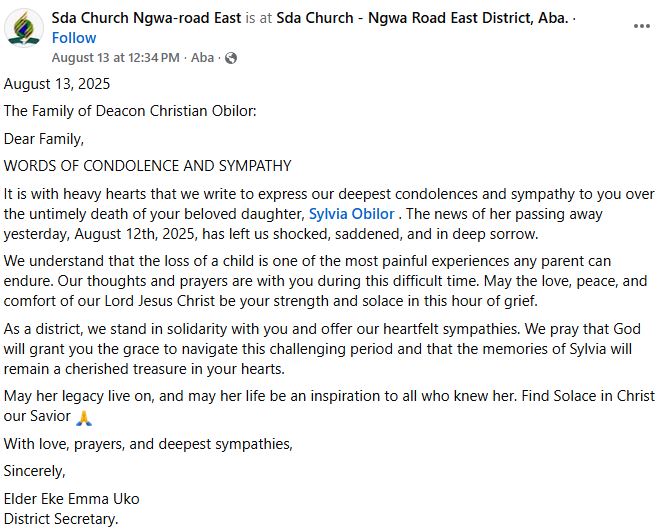
Task: Click the Elder Eke Emma Uko signature
Action: pyautogui.click(x=72, y=498)
